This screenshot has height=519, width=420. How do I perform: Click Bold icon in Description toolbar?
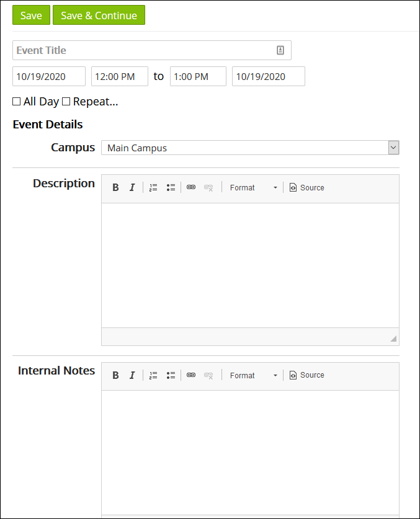click(x=115, y=188)
